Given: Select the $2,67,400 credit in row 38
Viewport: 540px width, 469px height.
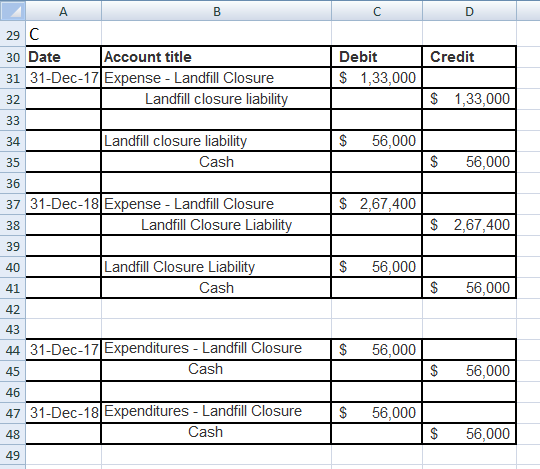Looking at the screenshot, I should click(x=469, y=225).
